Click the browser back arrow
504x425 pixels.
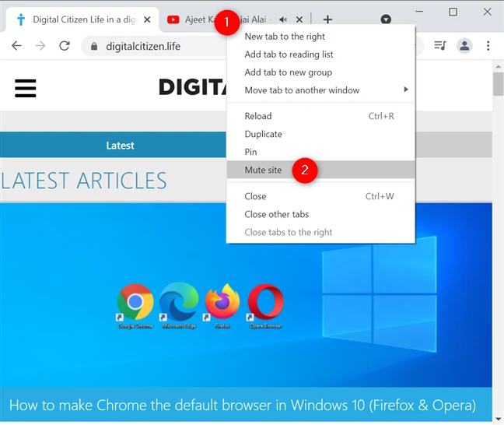(16, 46)
